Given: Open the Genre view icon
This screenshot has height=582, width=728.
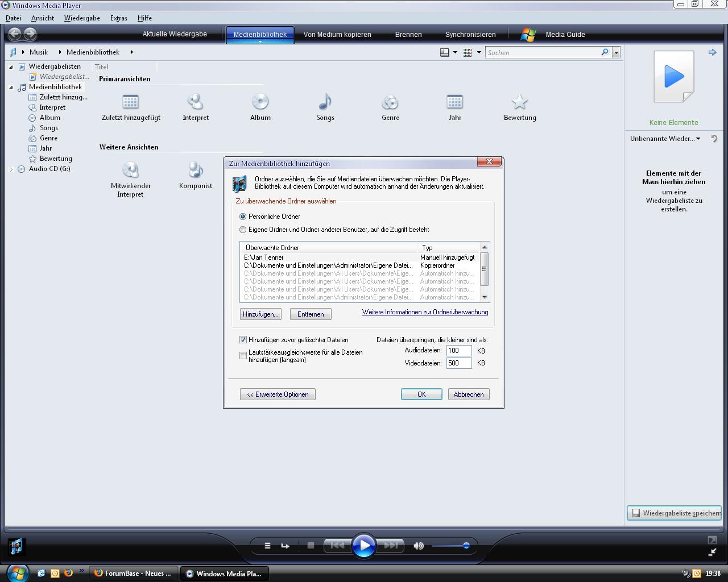Looking at the screenshot, I should (390, 102).
